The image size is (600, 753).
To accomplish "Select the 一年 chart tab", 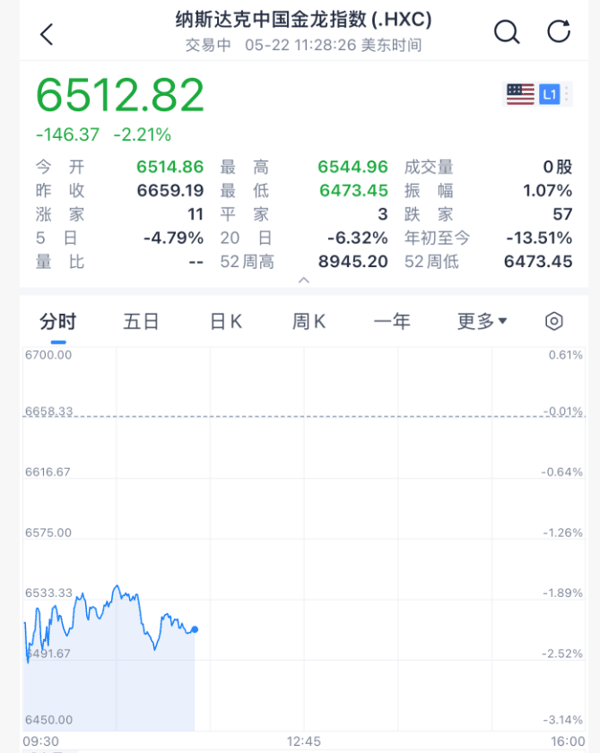I will click(392, 321).
